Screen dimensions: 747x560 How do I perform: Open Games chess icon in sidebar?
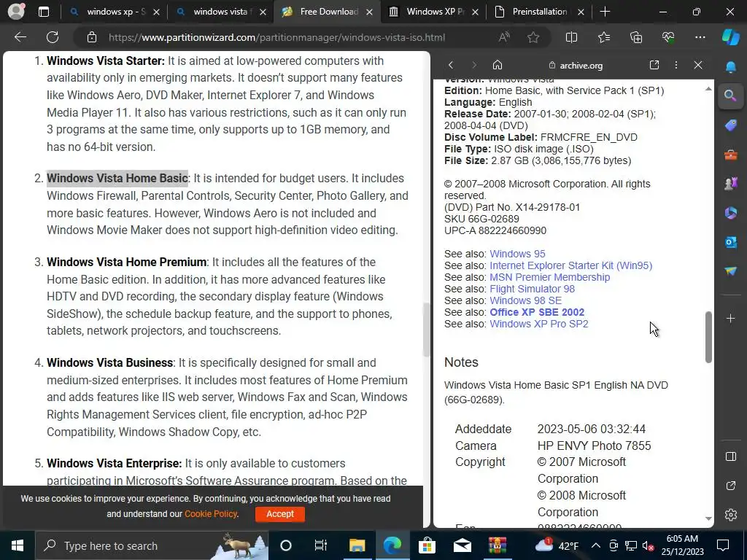tap(730, 184)
